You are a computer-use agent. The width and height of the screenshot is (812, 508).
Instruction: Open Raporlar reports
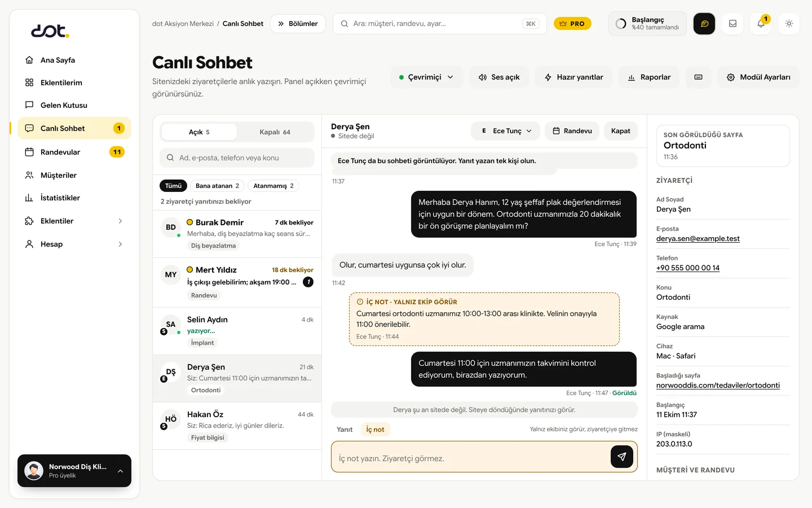point(649,77)
